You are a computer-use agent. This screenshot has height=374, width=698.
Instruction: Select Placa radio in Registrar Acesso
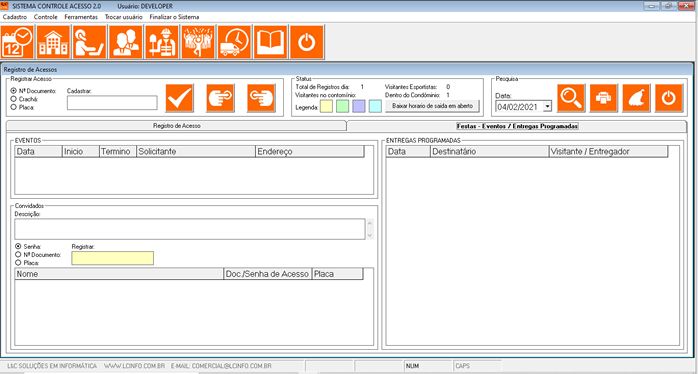point(14,106)
